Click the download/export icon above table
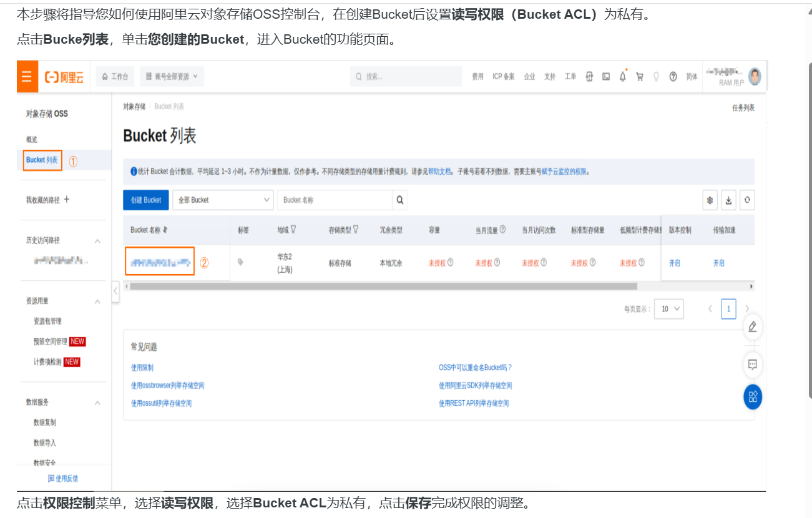The height and width of the screenshot is (518, 812). (x=728, y=200)
